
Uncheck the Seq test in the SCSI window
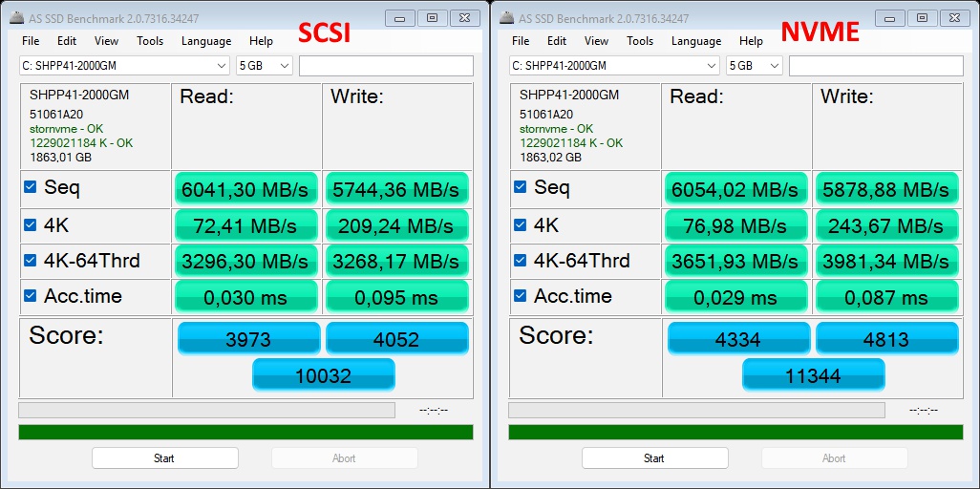click(31, 187)
